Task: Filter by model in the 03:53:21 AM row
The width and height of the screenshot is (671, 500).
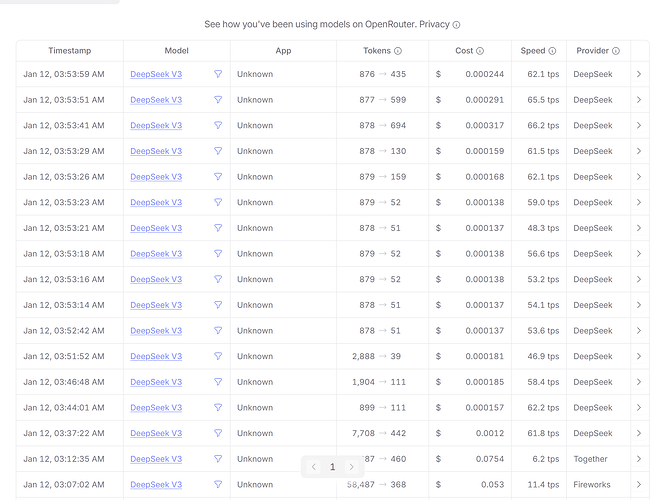Action: [218, 228]
